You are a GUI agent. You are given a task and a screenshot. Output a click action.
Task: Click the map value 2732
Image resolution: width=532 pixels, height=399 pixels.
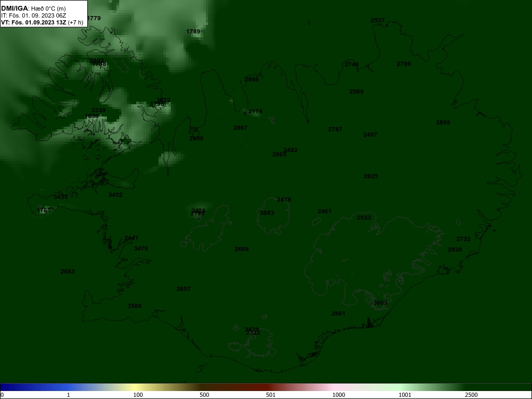[x=463, y=239]
